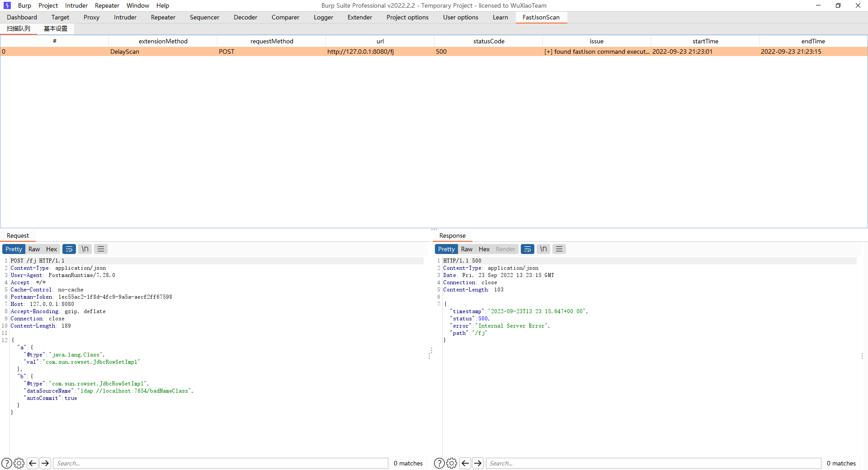Show non-printable characters in Response pane
The image size is (868, 470).
pos(543,249)
